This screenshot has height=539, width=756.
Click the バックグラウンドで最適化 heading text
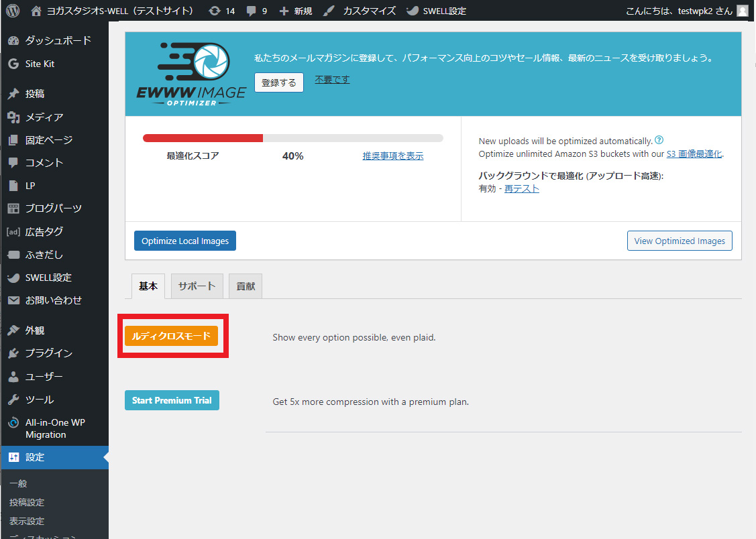coord(571,176)
